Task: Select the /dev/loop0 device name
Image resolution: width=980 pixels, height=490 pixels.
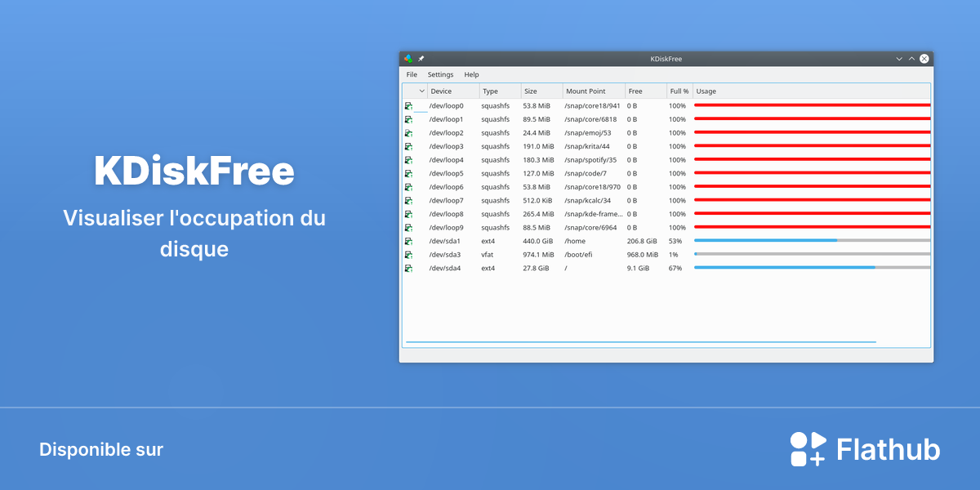Action: pos(447,106)
